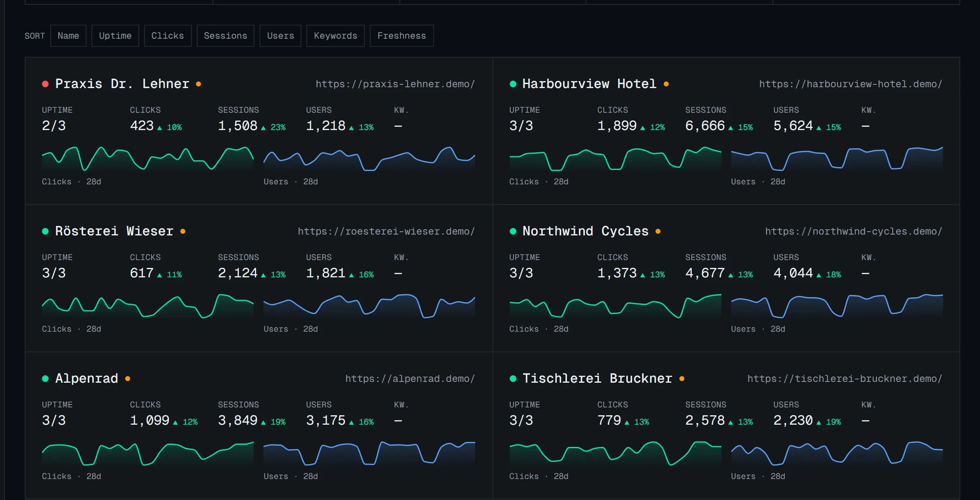Image resolution: width=980 pixels, height=500 pixels.
Task: Open Harbourview Hotel users sparkline chart
Action: tap(837, 158)
